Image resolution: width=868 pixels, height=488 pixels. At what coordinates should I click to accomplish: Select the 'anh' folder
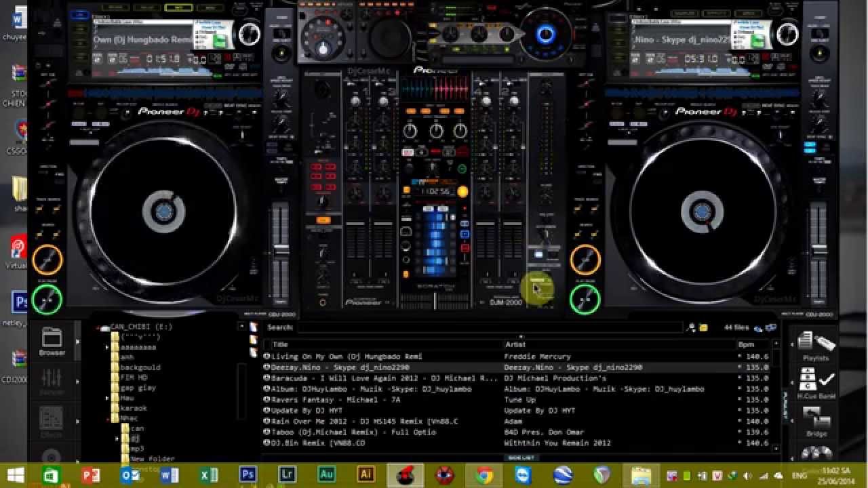(127, 357)
